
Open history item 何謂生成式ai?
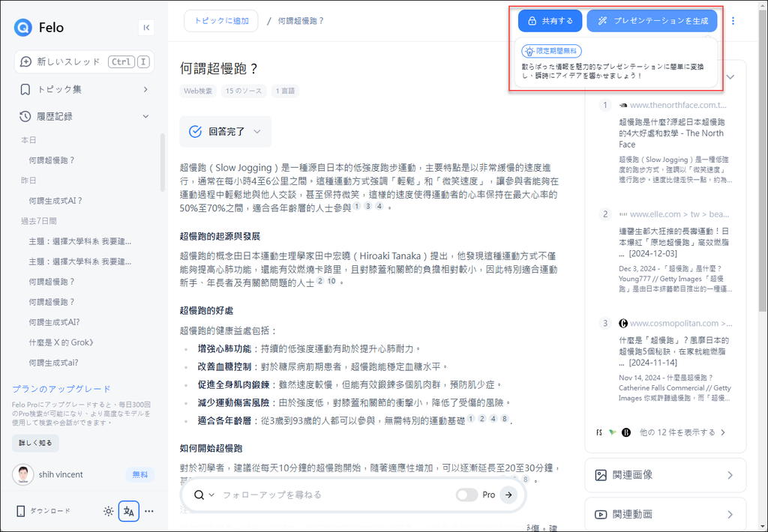[x=53, y=363]
